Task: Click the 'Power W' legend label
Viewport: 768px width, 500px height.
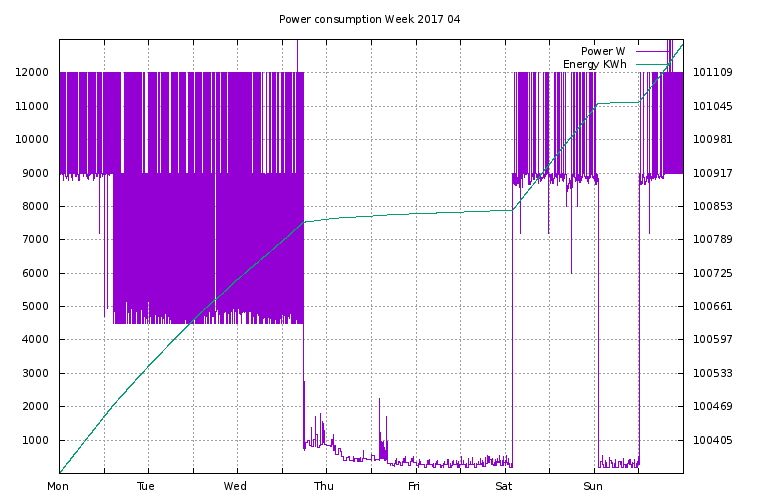Action: click(603, 51)
